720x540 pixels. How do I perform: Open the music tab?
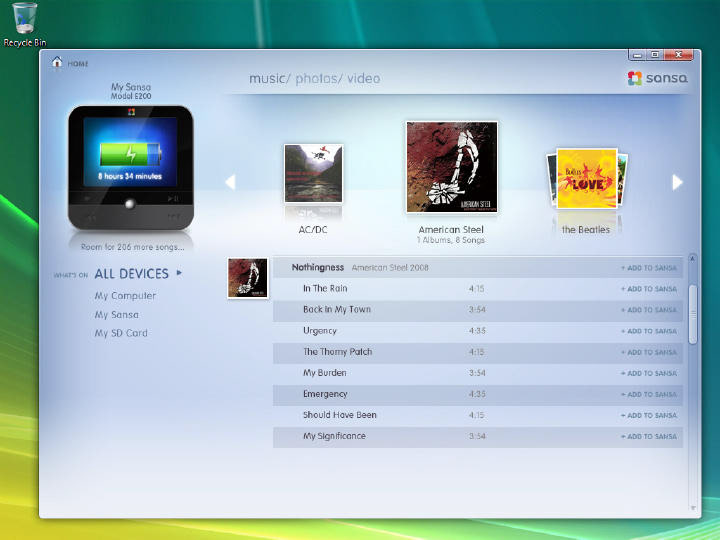coord(268,79)
